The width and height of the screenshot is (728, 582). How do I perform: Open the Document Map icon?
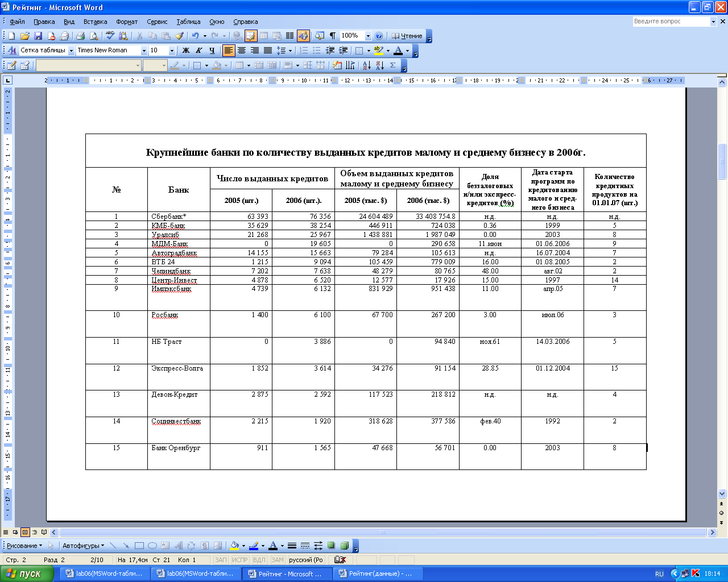pyautogui.click(x=320, y=36)
